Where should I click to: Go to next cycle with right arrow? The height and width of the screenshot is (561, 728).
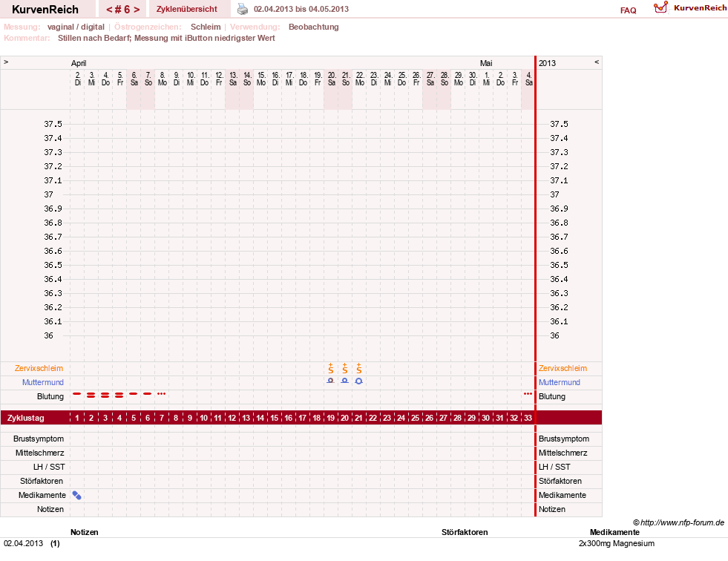(x=137, y=10)
